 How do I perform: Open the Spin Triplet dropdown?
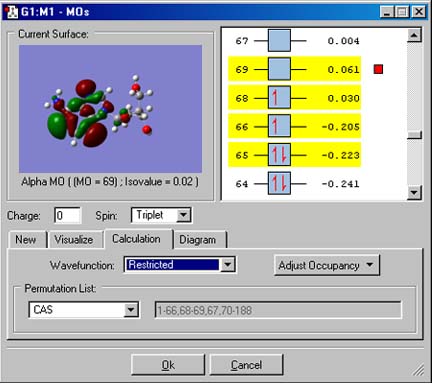pyautogui.click(x=183, y=215)
